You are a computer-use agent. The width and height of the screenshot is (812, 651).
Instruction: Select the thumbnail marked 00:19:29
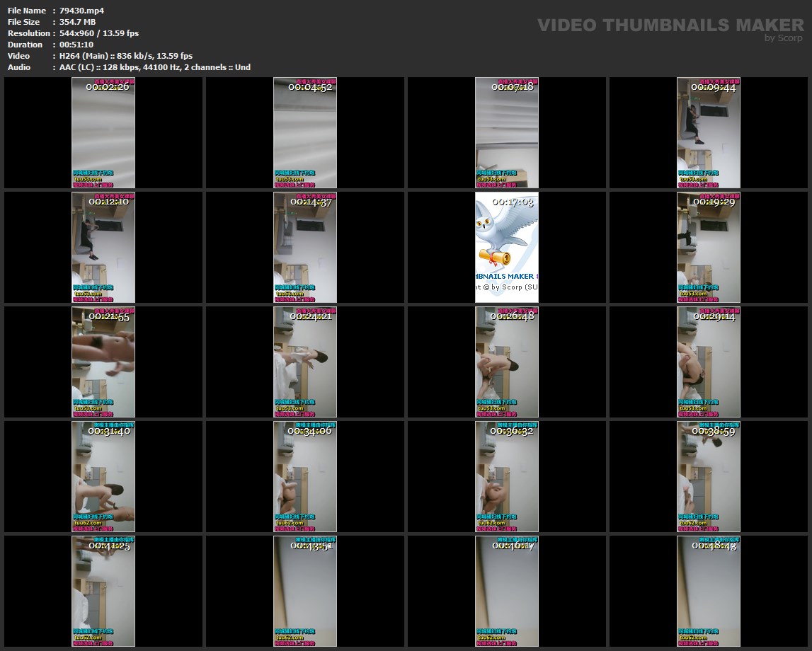(x=709, y=247)
